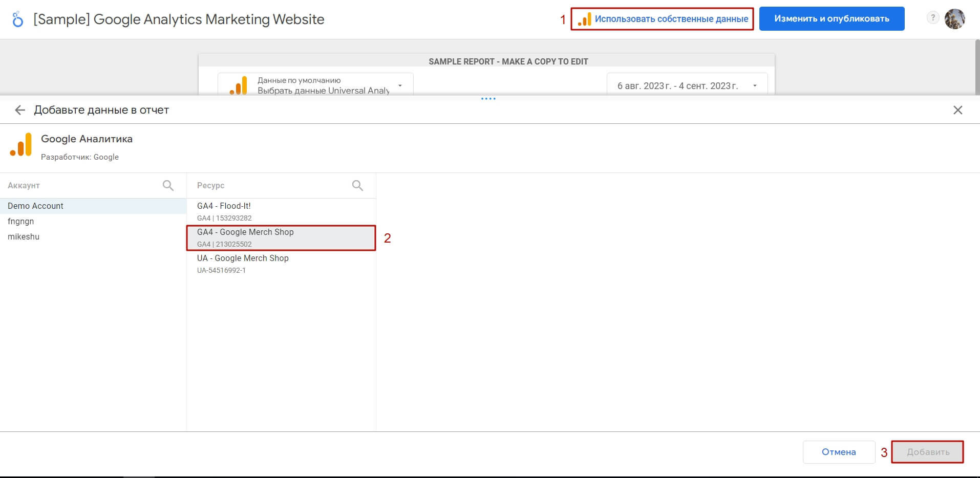The height and width of the screenshot is (478, 980).
Task: Click the Отмена button
Action: (839, 452)
